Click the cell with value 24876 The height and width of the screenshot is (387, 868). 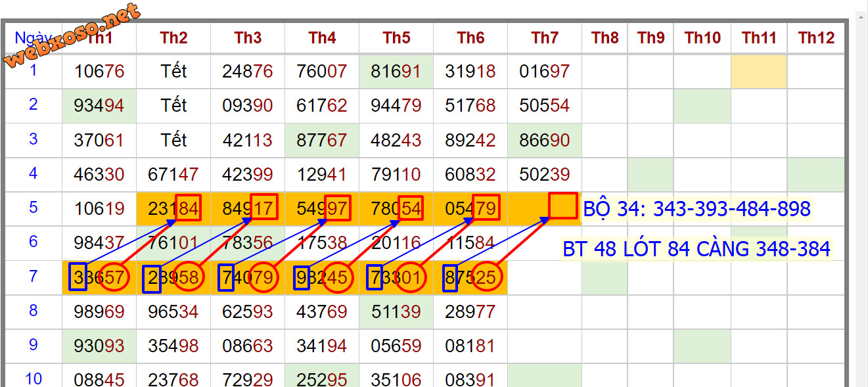coord(248,72)
